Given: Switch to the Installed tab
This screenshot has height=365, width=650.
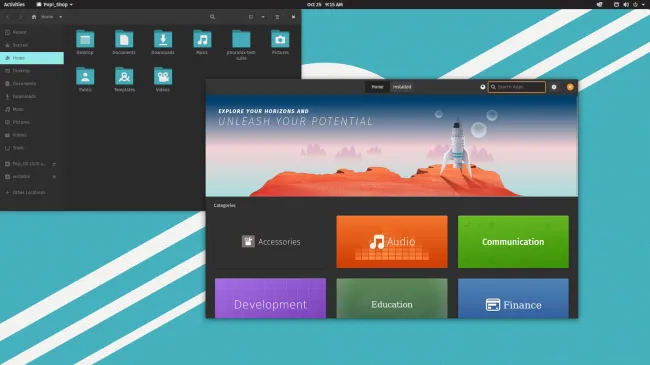Looking at the screenshot, I should pyautogui.click(x=402, y=87).
